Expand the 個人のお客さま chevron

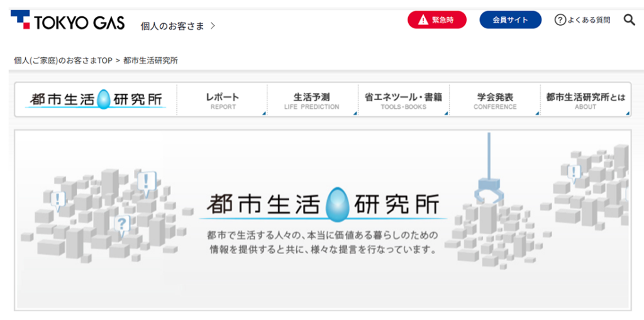[213, 26]
